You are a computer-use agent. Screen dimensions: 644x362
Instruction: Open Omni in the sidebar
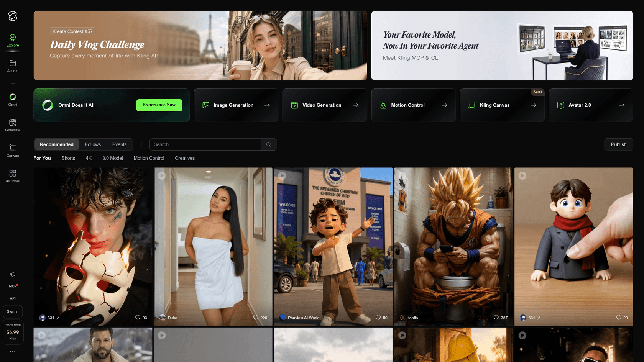(x=13, y=100)
